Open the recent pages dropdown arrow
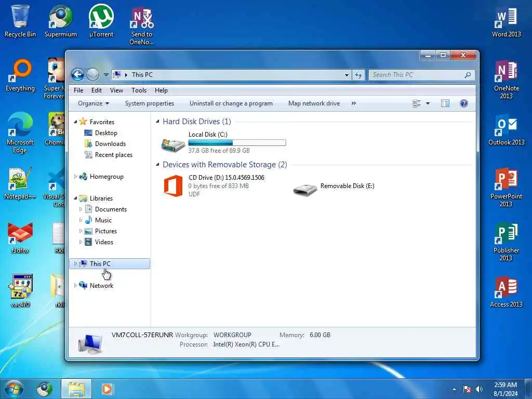This screenshot has height=399, width=532. pos(106,75)
